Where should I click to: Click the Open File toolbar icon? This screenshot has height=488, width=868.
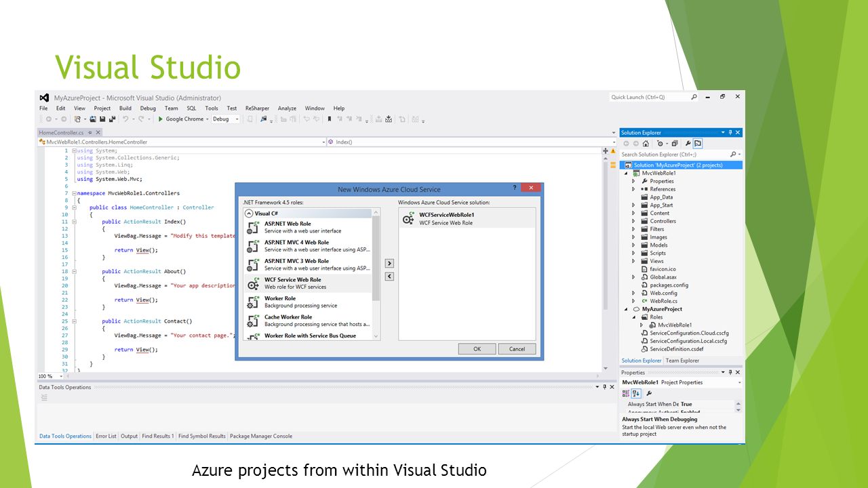(93, 119)
